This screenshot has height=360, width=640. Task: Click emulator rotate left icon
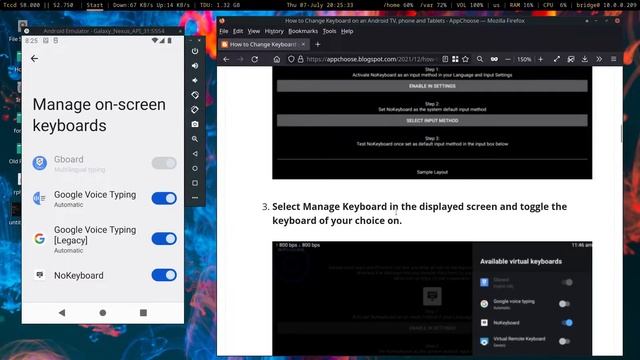tap(195, 95)
